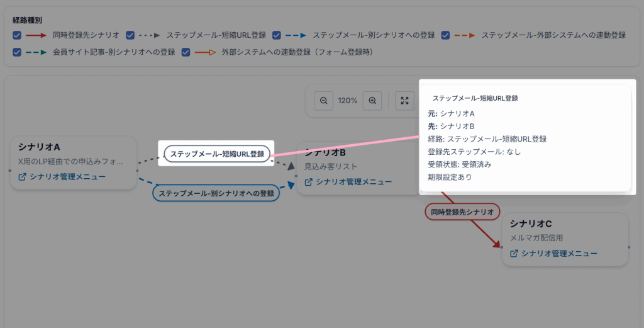Select the ステップメール-短縮URL登録 edge label
The height and width of the screenshot is (328, 644).
tap(217, 154)
